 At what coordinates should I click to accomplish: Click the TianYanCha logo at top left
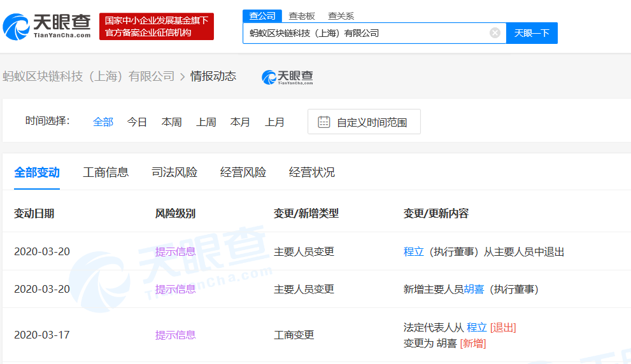[x=46, y=26]
